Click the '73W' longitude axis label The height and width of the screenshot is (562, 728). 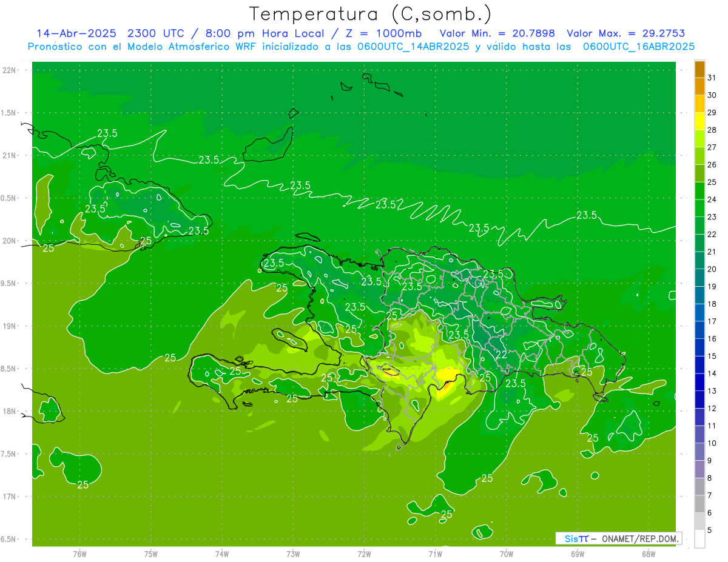(x=293, y=554)
